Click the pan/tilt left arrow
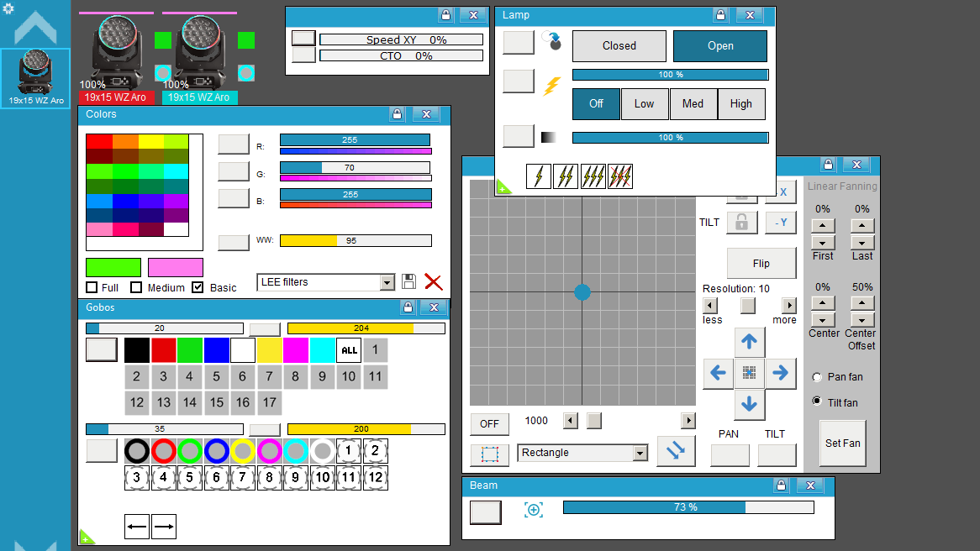Image resolution: width=980 pixels, height=551 pixels. pyautogui.click(x=718, y=373)
